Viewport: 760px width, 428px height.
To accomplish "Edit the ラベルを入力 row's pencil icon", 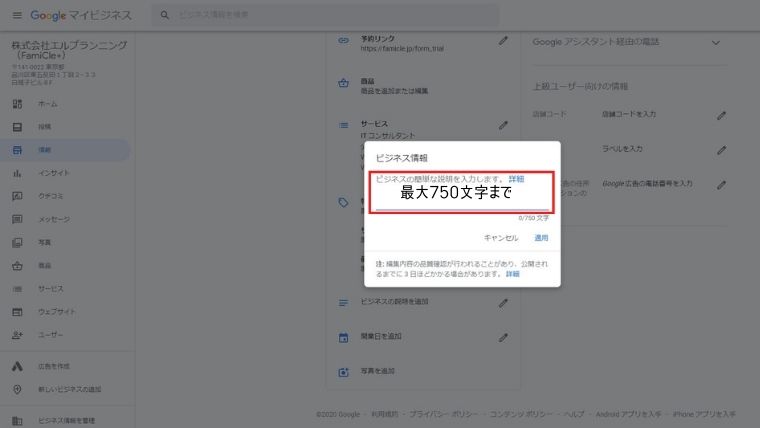I will coord(722,150).
